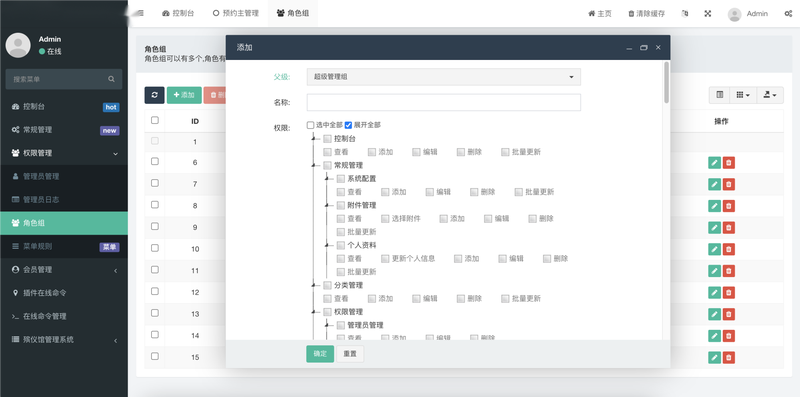Check the 更新个人信息 permission checkbox
This screenshot has width=800, height=397.
pos(385,259)
